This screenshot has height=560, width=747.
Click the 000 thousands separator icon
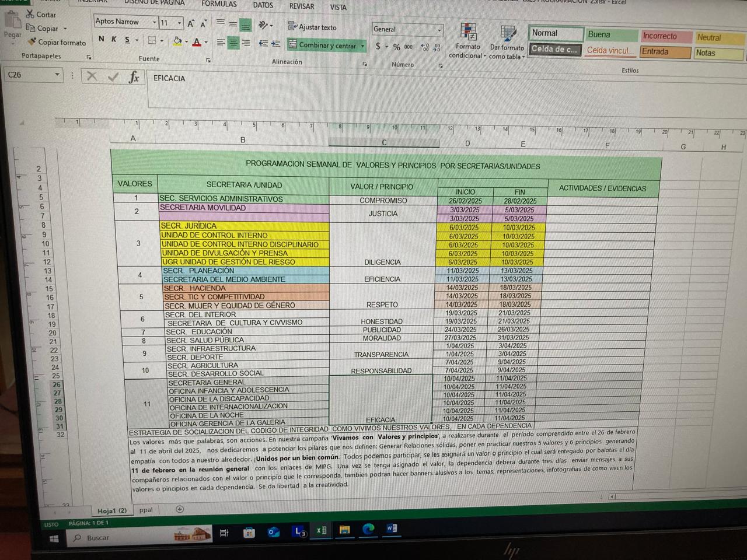[409, 47]
